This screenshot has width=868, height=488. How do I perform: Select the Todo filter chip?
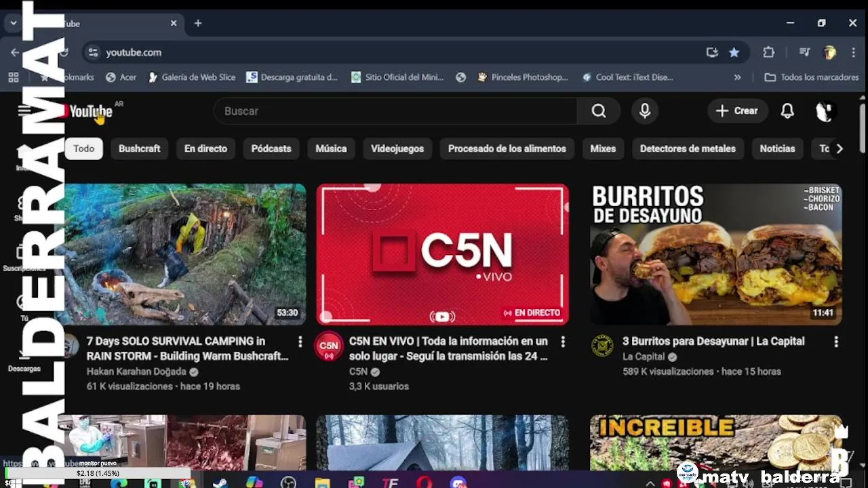(x=84, y=148)
